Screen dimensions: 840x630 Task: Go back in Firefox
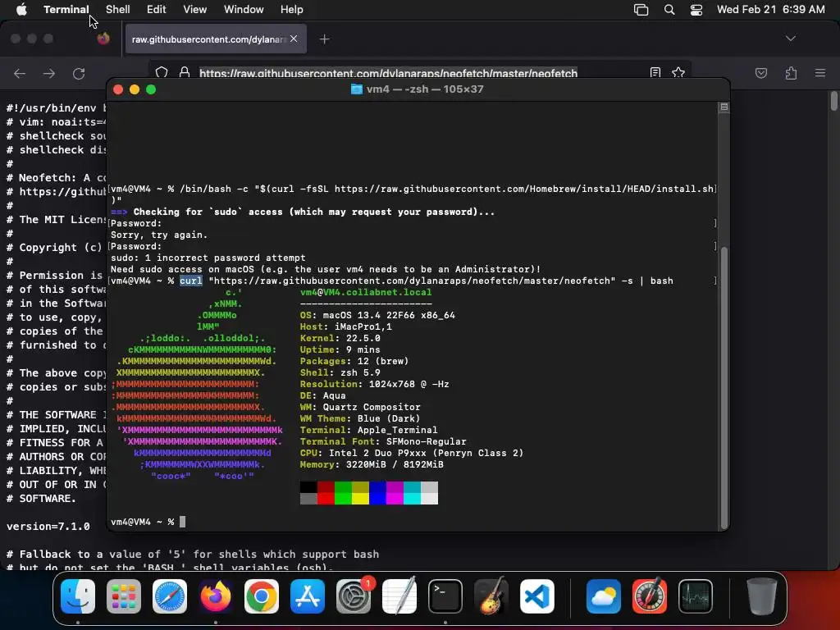point(20,73)
